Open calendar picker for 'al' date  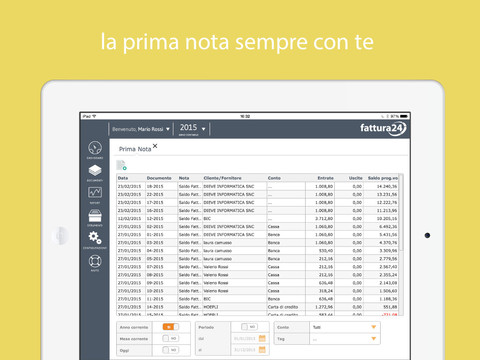[x=262, y=350]
